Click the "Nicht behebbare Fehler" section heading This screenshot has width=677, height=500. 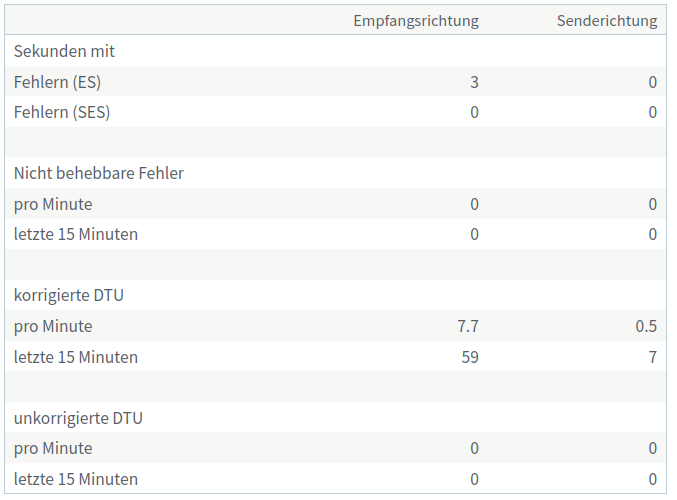pos(99,173)
